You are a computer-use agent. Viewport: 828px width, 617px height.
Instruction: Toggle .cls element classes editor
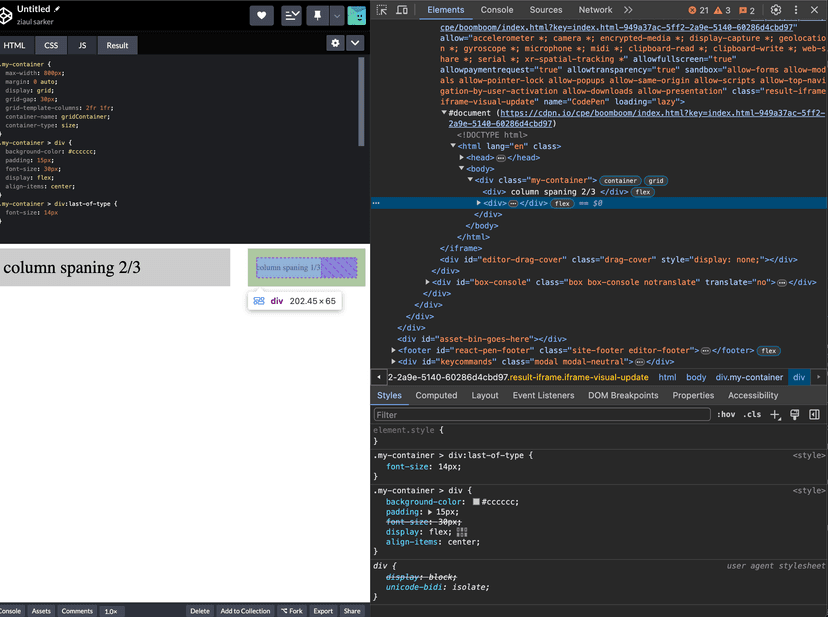[751, 414]
